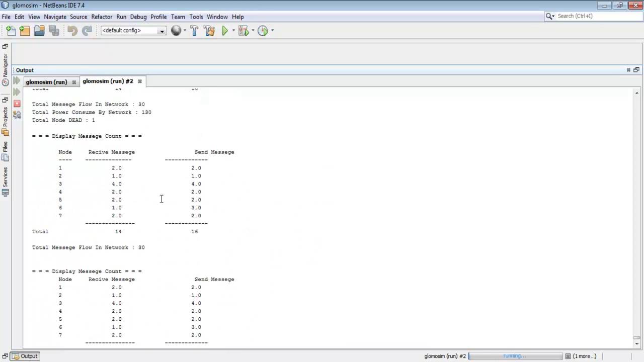Open the Run menu

coord(121,17)
